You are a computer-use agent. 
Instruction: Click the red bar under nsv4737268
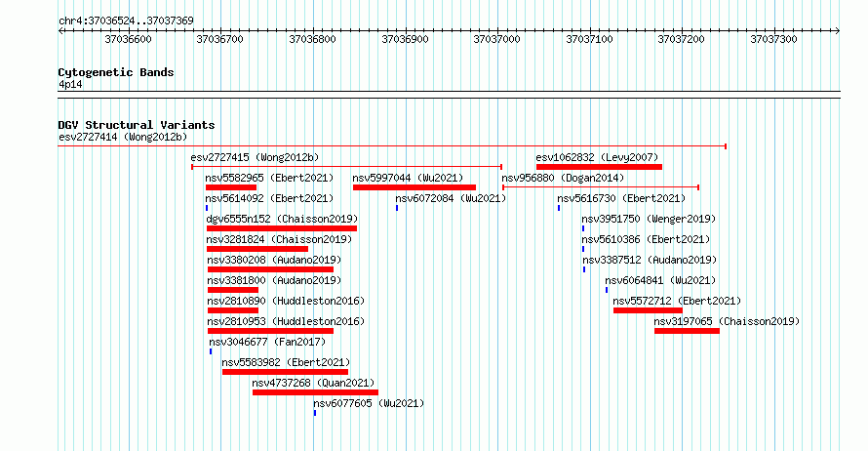(x=316, y=392)
